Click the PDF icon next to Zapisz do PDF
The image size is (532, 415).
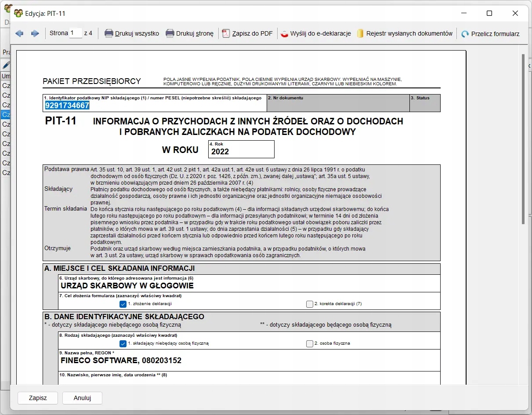pos(226,33)
